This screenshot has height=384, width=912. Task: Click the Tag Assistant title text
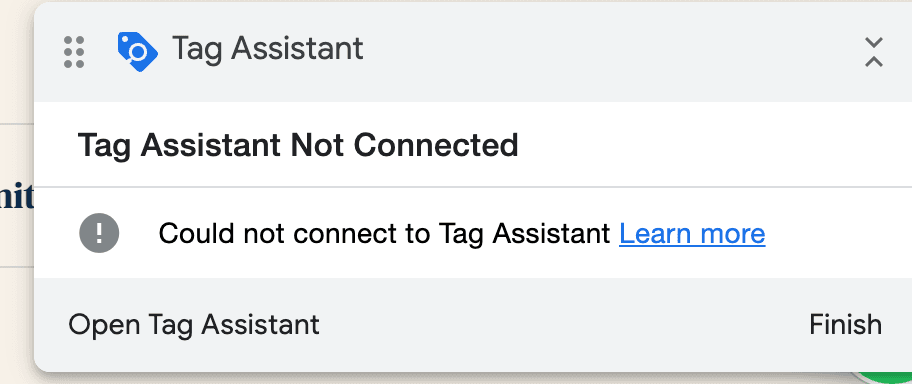coord(268,49)
